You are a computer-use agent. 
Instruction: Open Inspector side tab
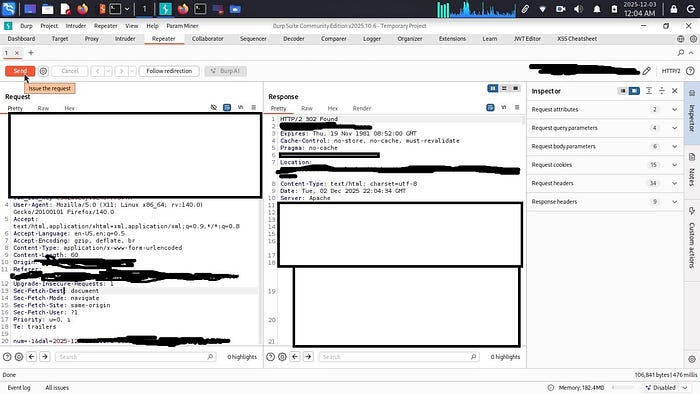(692, 112)
